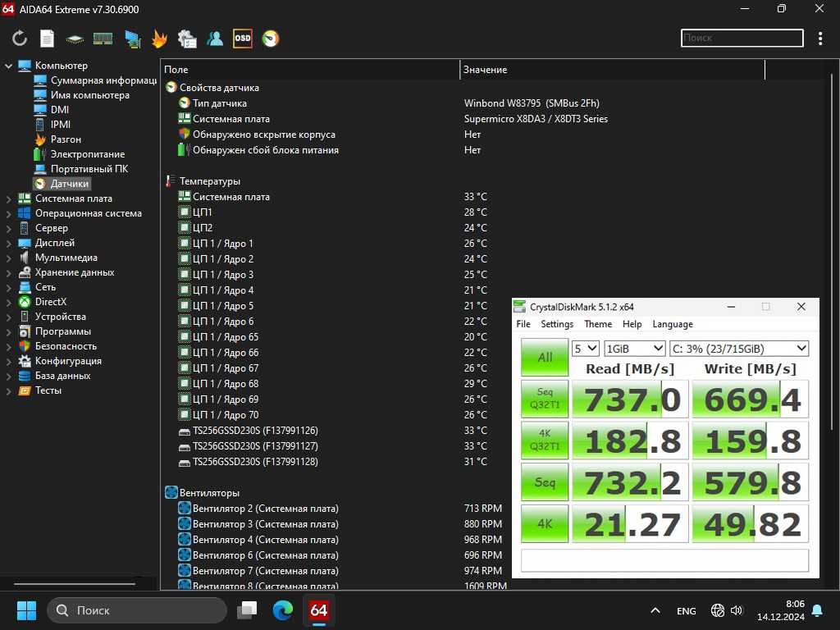840x630 pixels.
Task: Run the plain Seq benchmark button
Action: [x=545, y=482]
